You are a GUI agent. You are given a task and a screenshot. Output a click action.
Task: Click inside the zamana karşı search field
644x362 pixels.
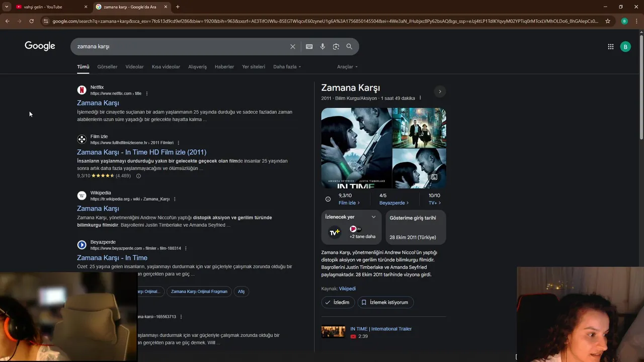(181, 46)
